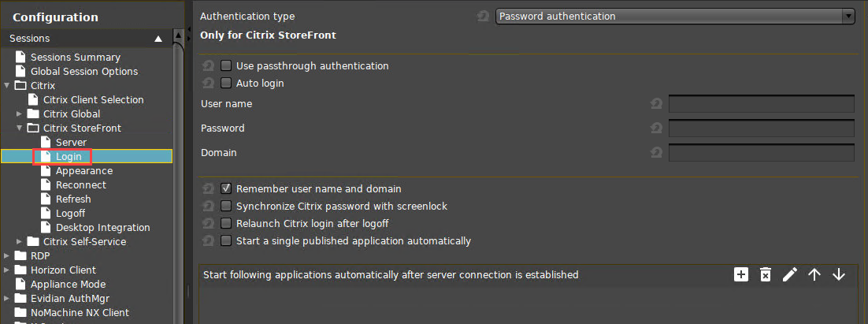This screenshot has width=868, height=324.
Task: Open the Authentication type dropdown
Action: (x=675, y=16)
